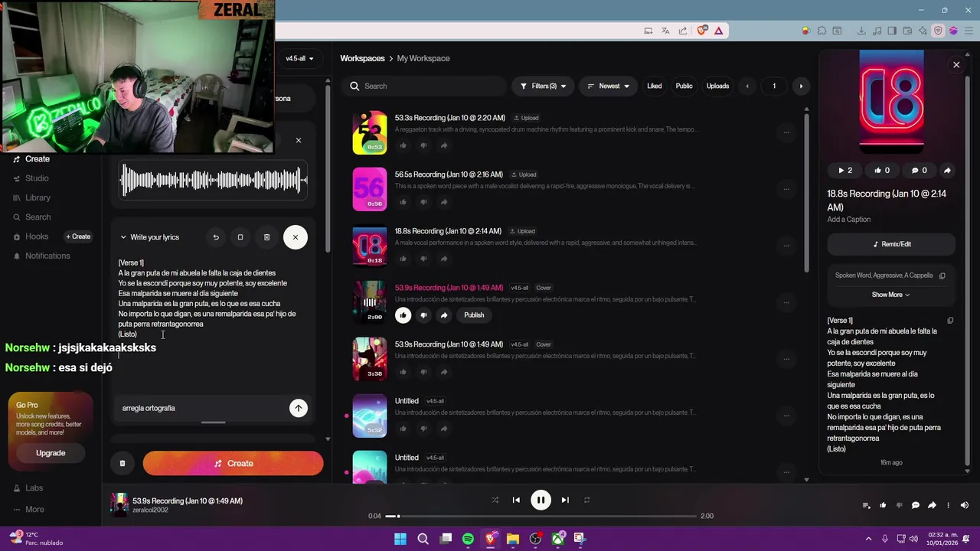Share the 53.3s Recording
The height and width of the screenshot is (551, 980).
[444, 145]
